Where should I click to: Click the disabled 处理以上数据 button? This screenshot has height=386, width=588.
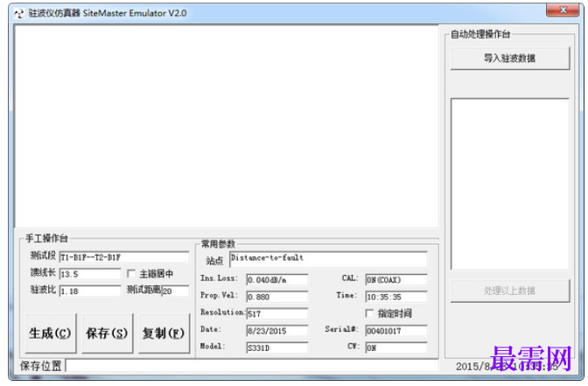click(x=510, y=291)
